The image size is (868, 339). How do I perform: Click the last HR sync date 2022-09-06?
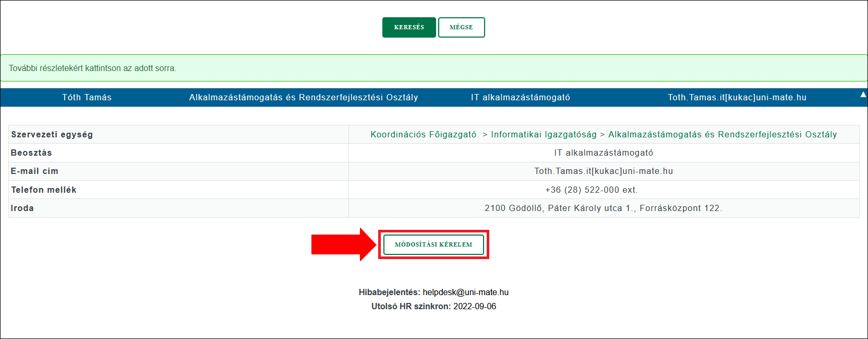click(x=474, y=307)
